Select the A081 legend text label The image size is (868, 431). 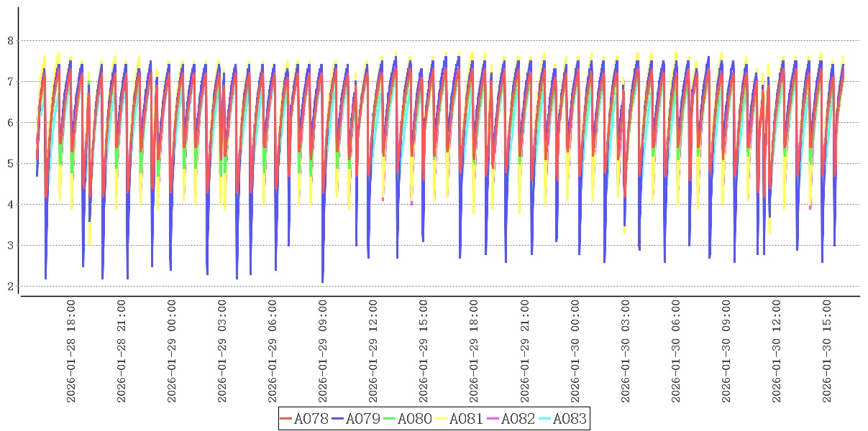click(x=466, y=420)
